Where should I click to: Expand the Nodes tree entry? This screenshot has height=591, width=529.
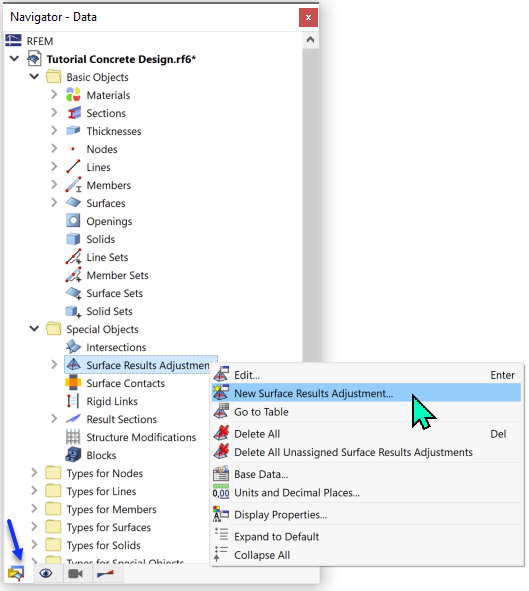point(54,149)
